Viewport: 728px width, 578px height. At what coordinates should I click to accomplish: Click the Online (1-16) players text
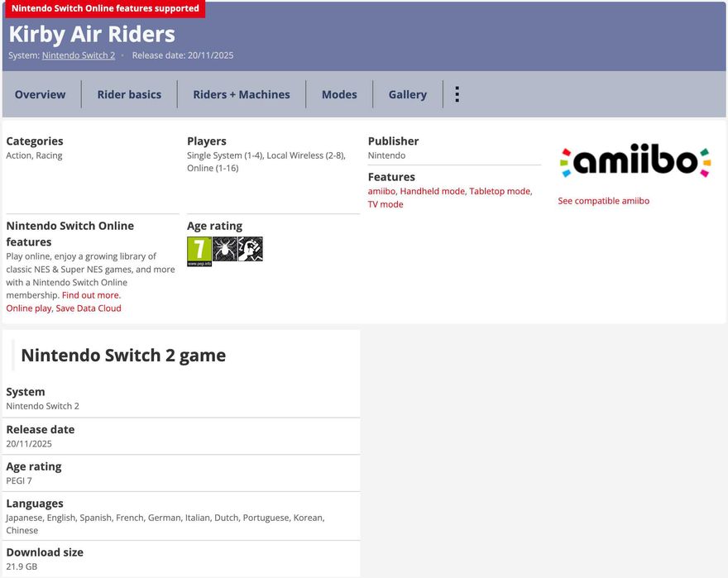pyautogui.click(x=213, y=168)
